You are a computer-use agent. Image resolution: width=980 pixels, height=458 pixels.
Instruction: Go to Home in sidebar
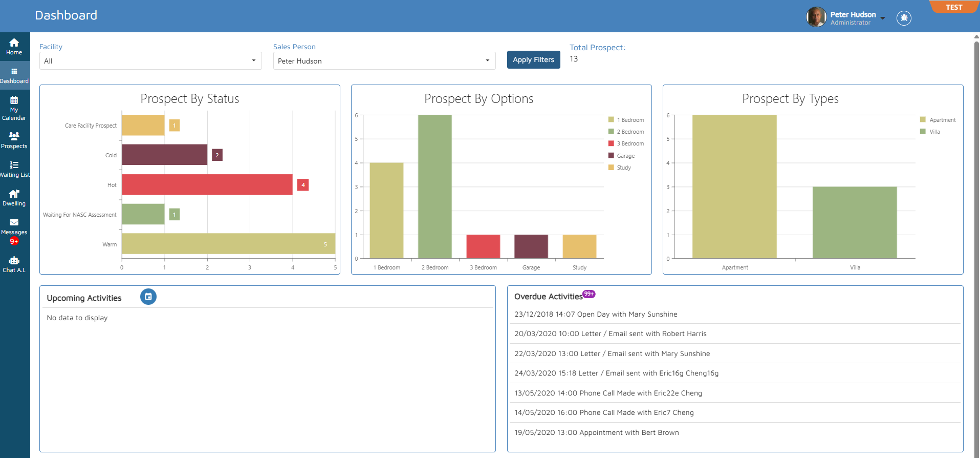(14, 47)
